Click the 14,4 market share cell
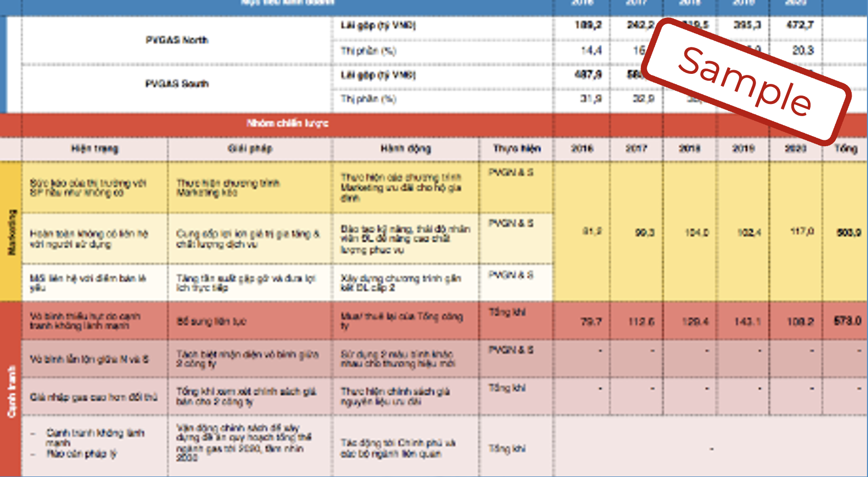This screenshot has height=477, width=868. pyautogui.click(x=591, y=51)
